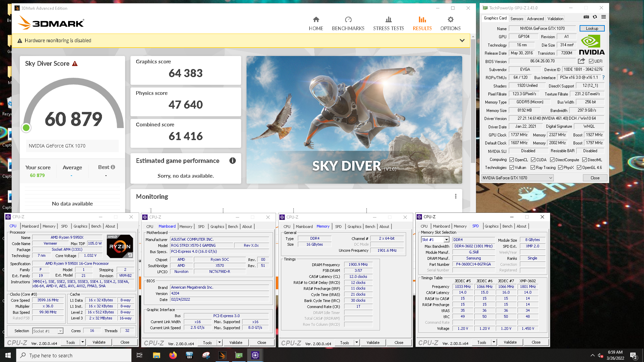The image size is (644, 362).
Task: Open the Slot #1 dropdown in CPU-Z SPD
Action: (435, 240)
